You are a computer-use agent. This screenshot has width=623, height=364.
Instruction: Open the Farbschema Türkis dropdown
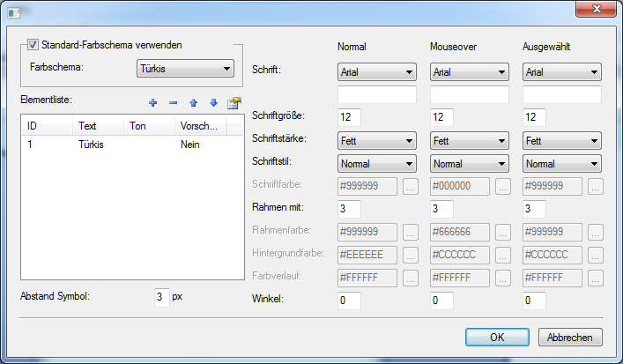coord(185,69)
